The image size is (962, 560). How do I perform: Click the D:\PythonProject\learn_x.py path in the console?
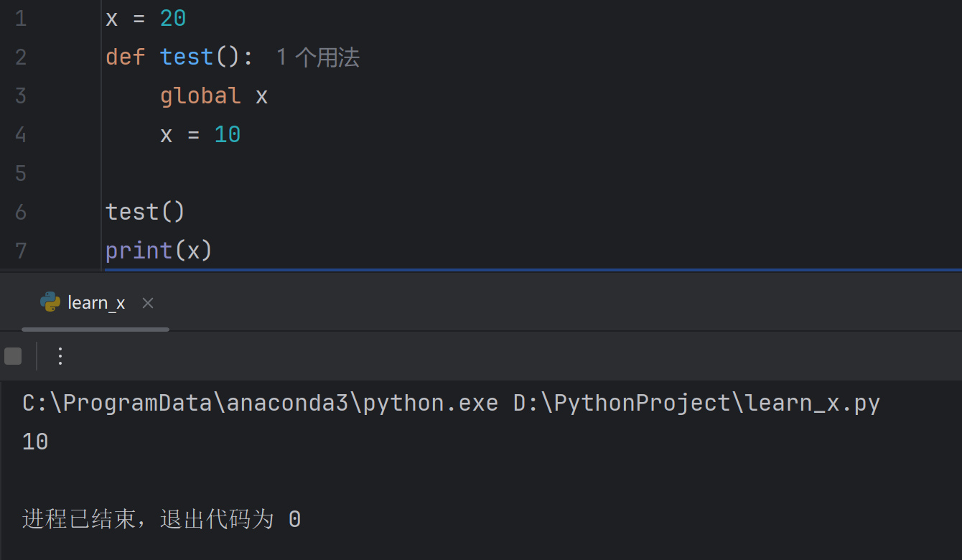pos(696,403)
